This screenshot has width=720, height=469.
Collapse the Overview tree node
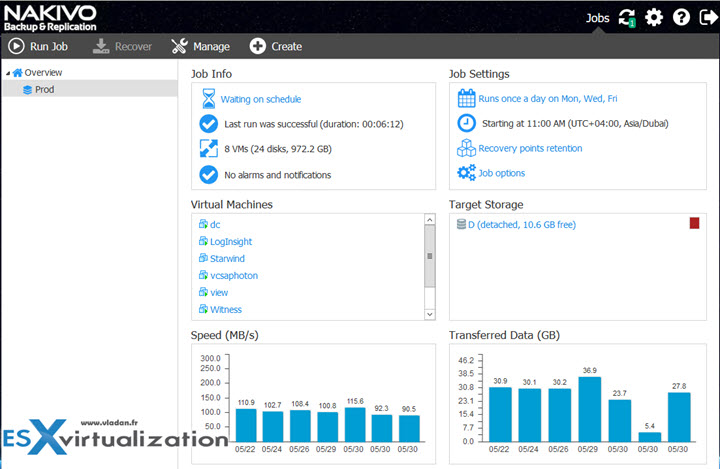coord(8,73)
